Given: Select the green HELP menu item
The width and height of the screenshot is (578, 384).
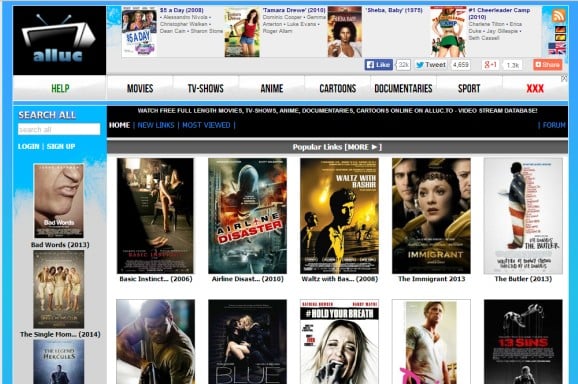Looking at the screenshot, I should (x=60, y=88).
